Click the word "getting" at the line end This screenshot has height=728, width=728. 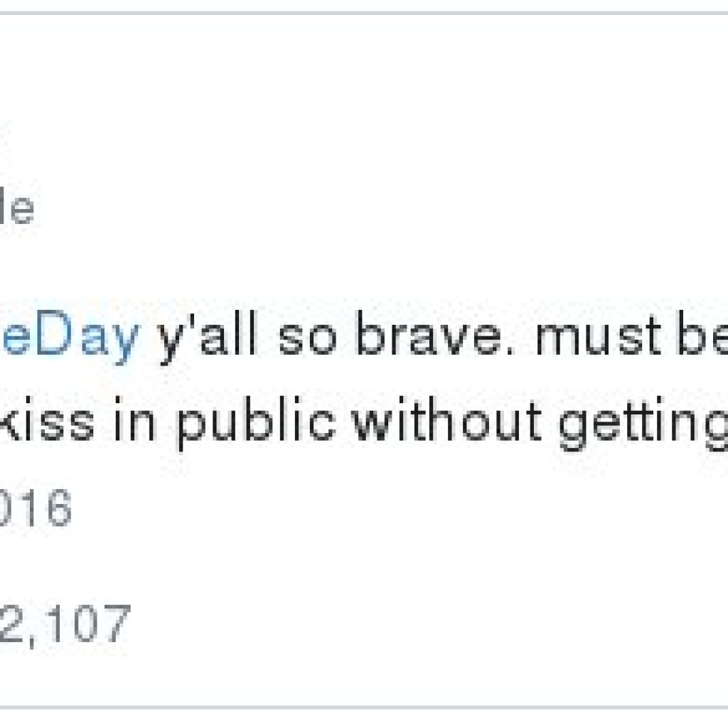(643, 424)
